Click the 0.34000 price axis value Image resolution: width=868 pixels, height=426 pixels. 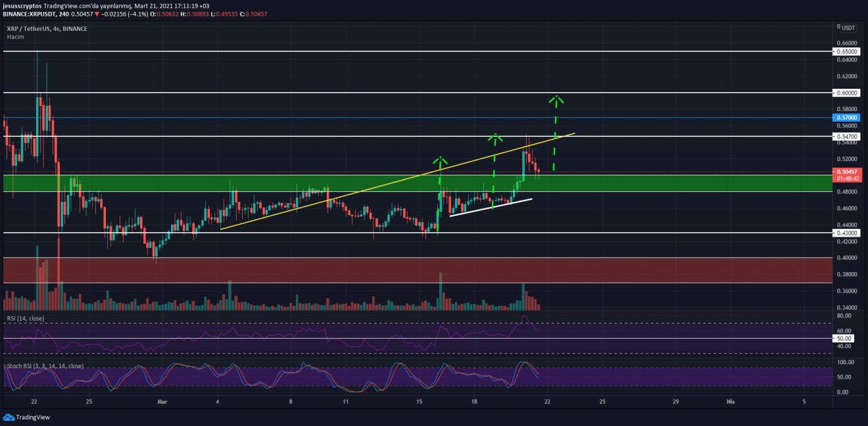click(848, 307)
